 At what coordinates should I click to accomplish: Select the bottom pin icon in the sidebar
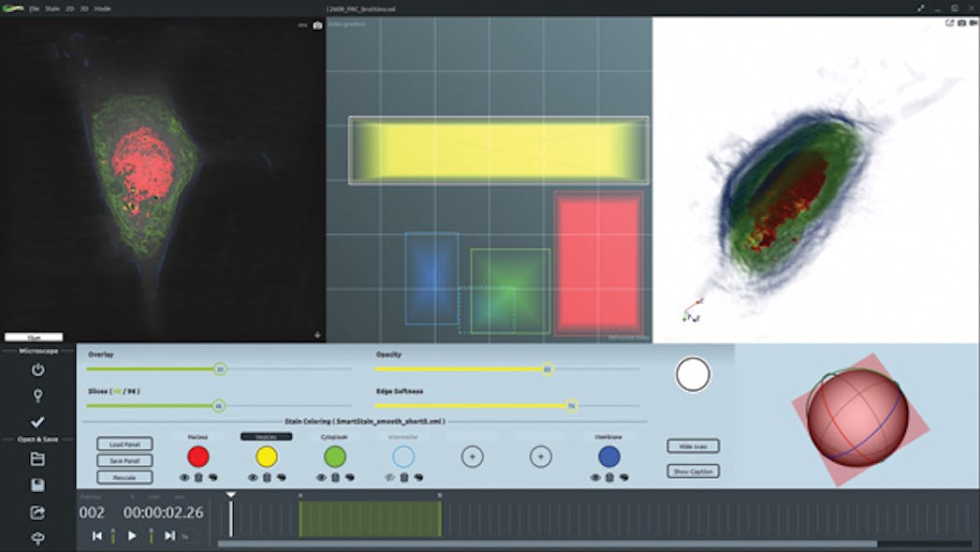tap(39, 538)
